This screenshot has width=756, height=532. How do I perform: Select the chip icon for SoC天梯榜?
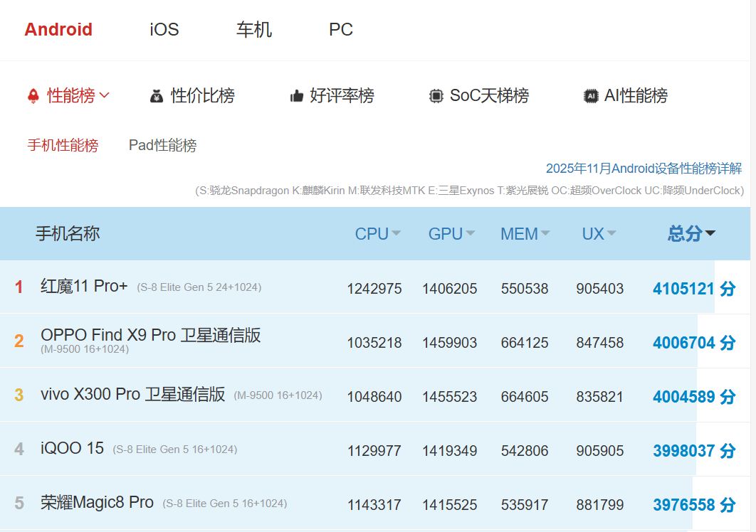437,95
